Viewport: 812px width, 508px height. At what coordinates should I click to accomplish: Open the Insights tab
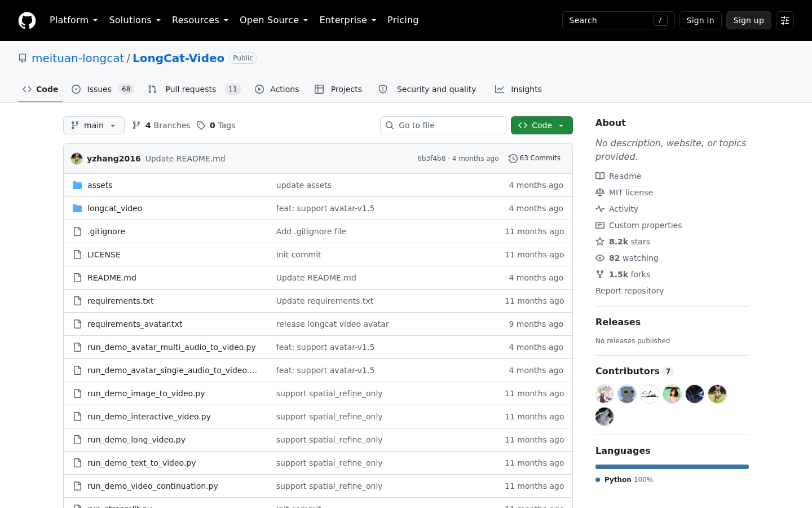click(x=518, y=89)
